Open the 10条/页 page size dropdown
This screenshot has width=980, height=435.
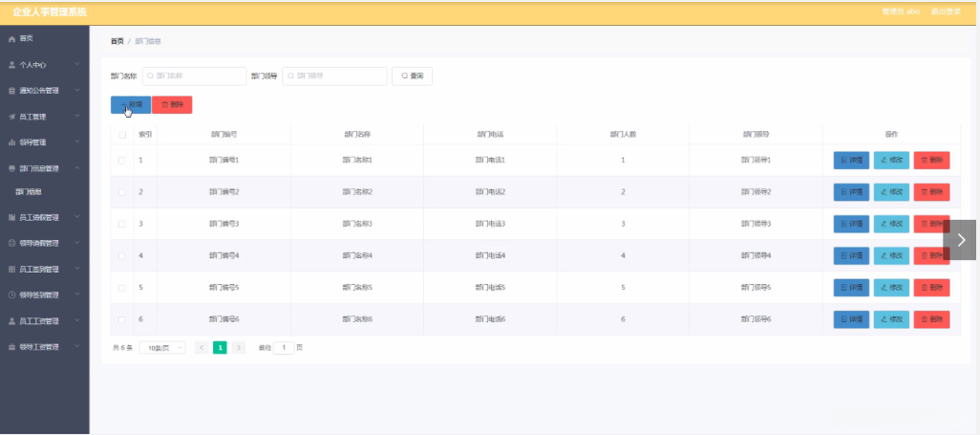click(161, 347)
